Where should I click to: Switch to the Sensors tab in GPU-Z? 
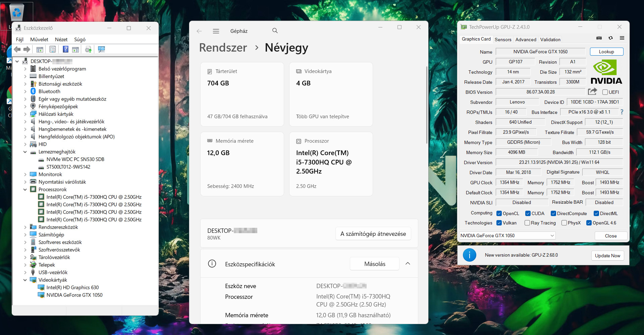click(503, 40)
